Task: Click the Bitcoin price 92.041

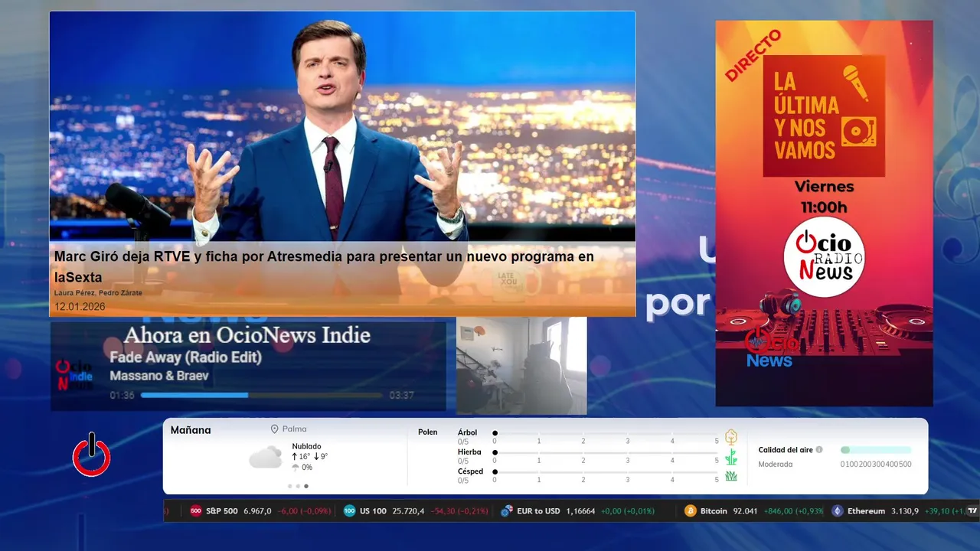Action: pyautogui.click(x=745, y=511)
